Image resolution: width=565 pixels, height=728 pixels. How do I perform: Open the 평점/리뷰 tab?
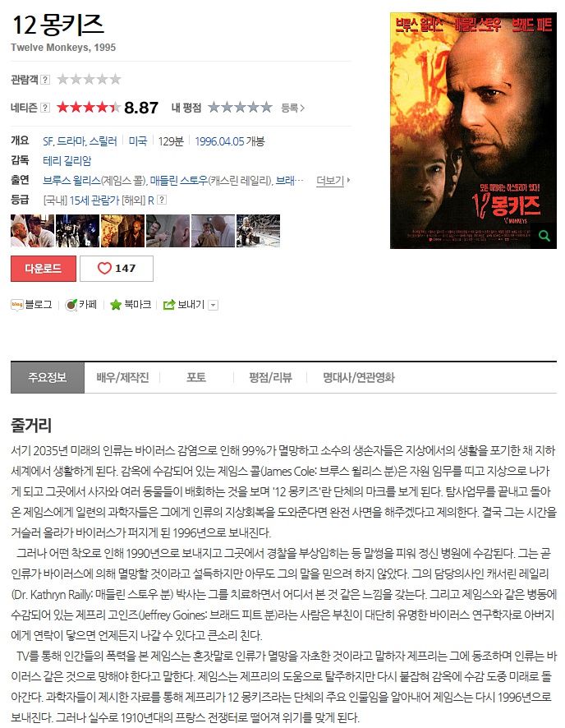270,377
